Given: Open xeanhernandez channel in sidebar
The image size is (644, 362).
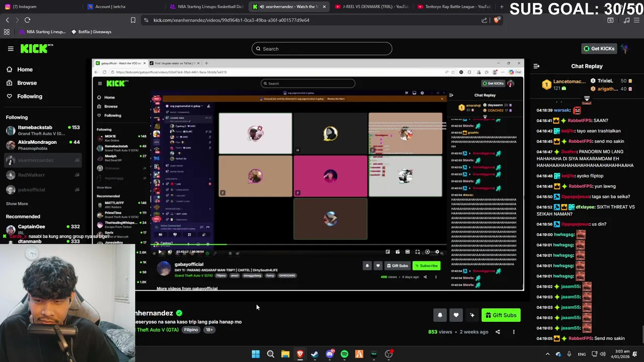Looking at the screenshot, I should pyautogui.click(x=43, y=160).
